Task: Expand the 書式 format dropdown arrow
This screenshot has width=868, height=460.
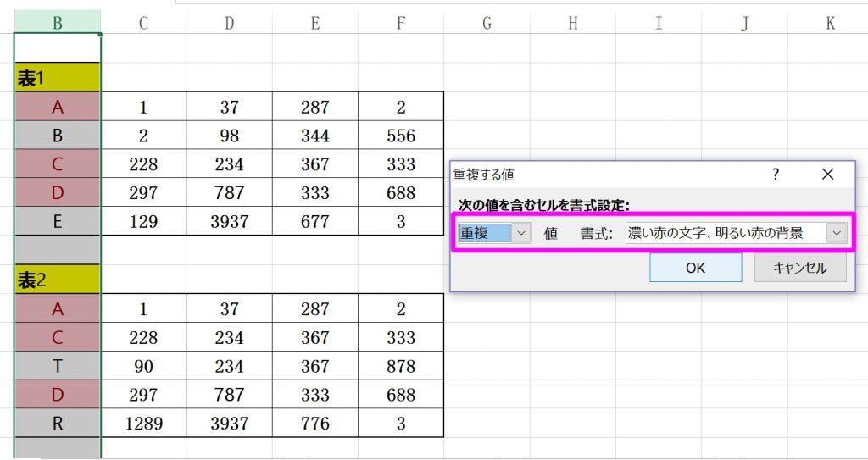Action: click(837, 233)
